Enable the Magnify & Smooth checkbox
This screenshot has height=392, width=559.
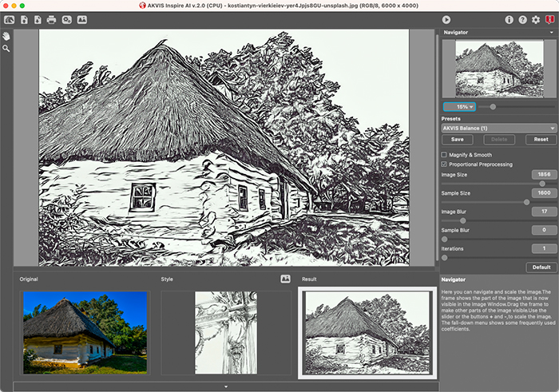(445, 155)
